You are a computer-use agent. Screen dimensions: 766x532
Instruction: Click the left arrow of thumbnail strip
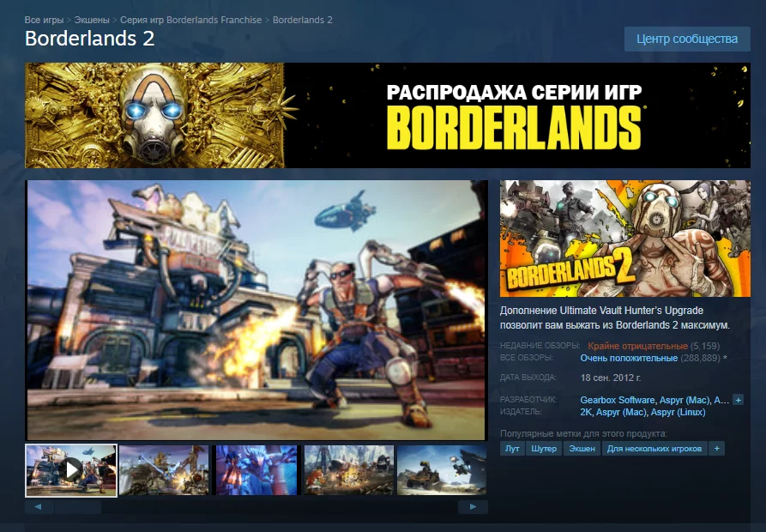click(x=38, y=506)
